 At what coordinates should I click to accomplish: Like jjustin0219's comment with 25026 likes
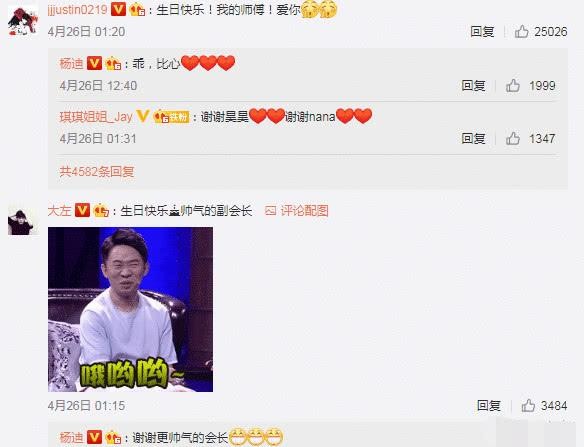[522, 32]
